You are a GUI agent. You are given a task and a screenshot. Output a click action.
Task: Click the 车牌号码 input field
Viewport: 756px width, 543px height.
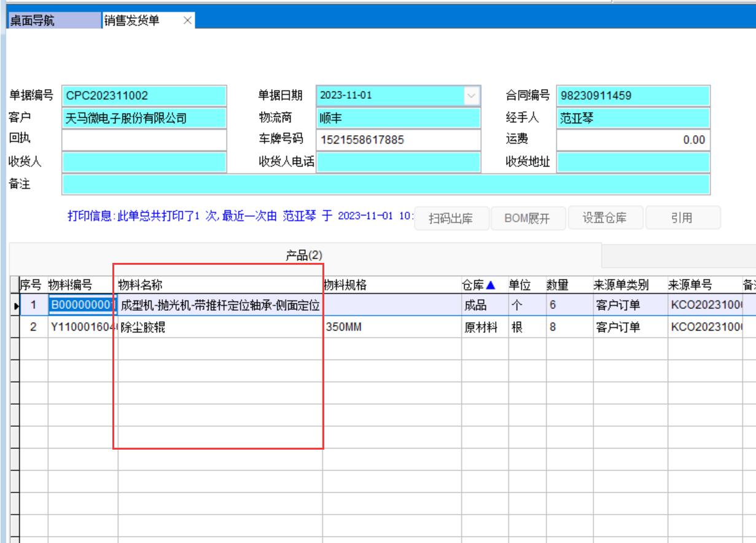[399, 140]
